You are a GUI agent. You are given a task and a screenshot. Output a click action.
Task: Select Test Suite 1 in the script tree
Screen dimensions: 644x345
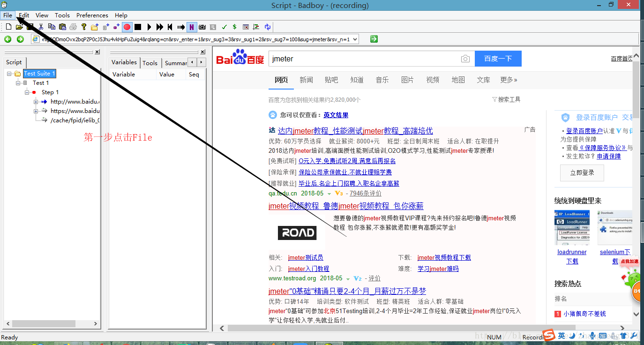[39, 74]
